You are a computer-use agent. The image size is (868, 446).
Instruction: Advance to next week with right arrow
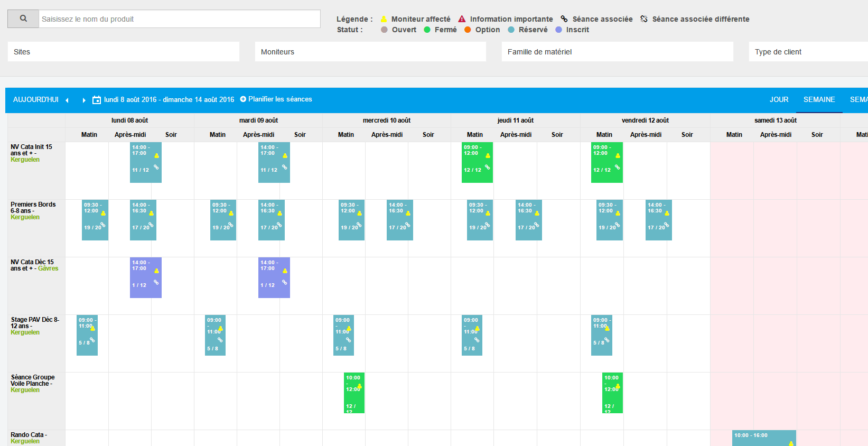pos(83,100)
